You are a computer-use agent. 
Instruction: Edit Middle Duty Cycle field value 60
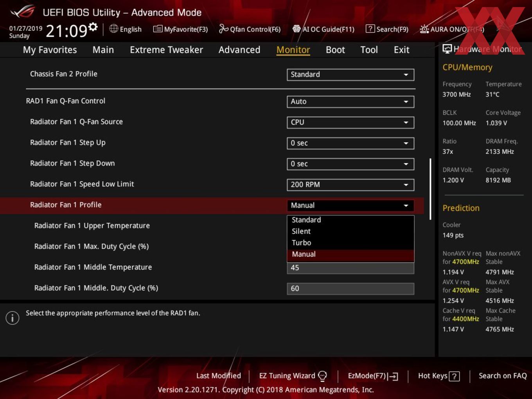click(350, 289)
